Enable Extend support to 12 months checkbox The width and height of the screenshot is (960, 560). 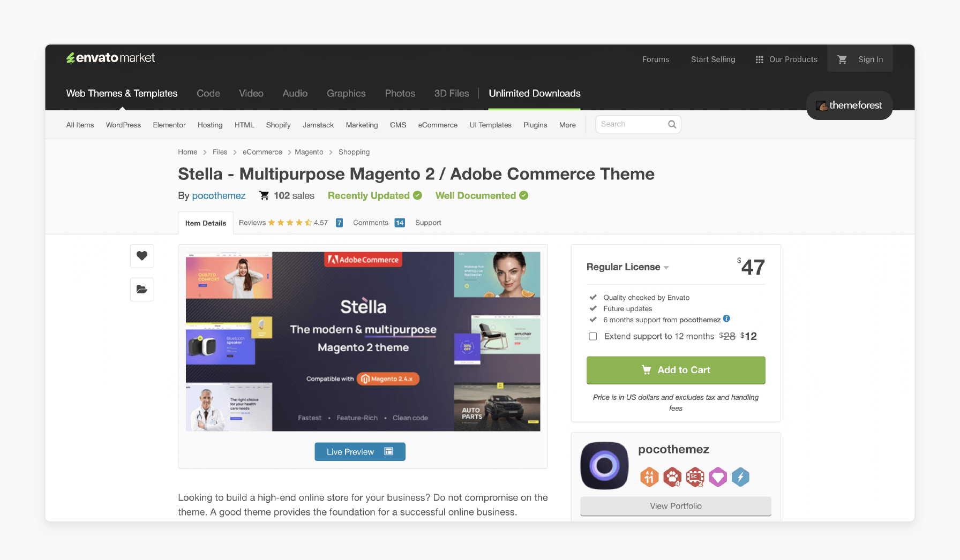[x=592, y=336]
